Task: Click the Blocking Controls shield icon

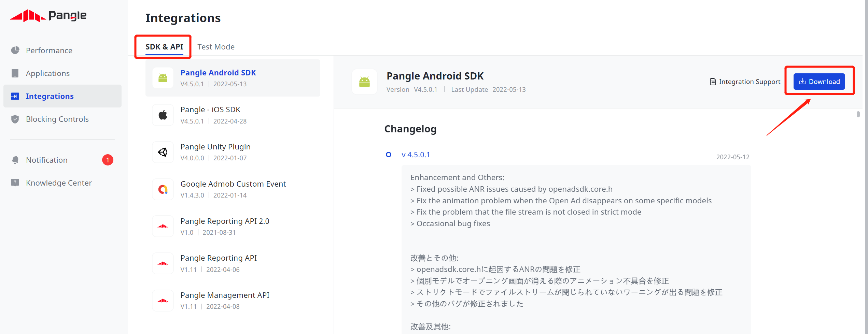Action: pyautogui.click(x=15, y=119)
